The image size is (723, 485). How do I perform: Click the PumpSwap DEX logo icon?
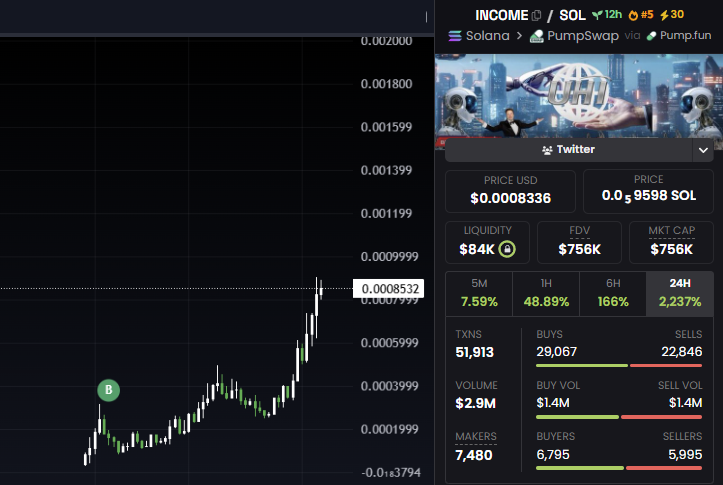[x=536, y=35]
